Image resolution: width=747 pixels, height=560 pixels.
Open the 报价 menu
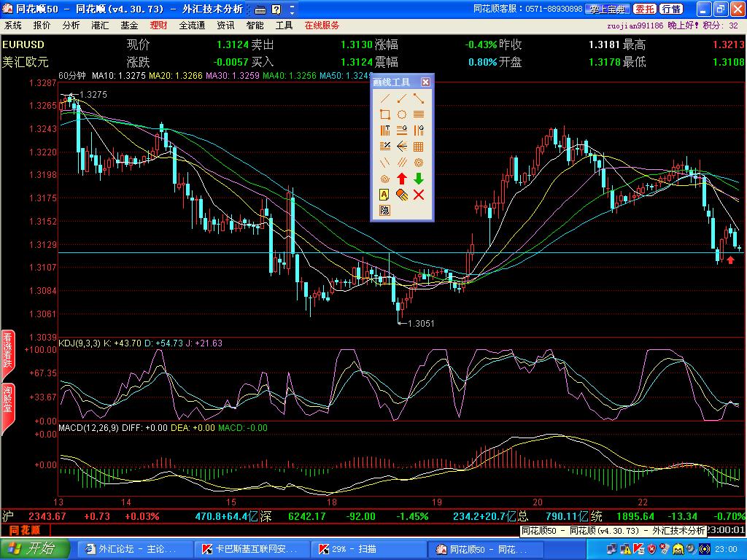[42, 26]
